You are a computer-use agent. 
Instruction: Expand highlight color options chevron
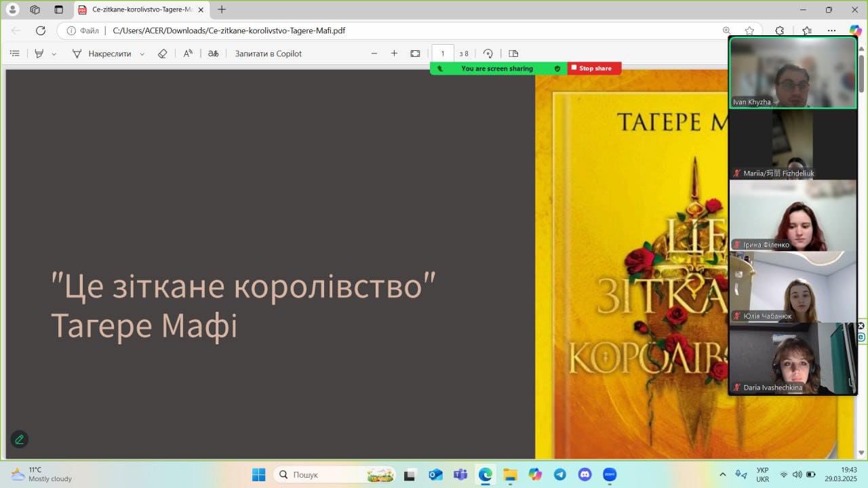(x=54, y=54)
